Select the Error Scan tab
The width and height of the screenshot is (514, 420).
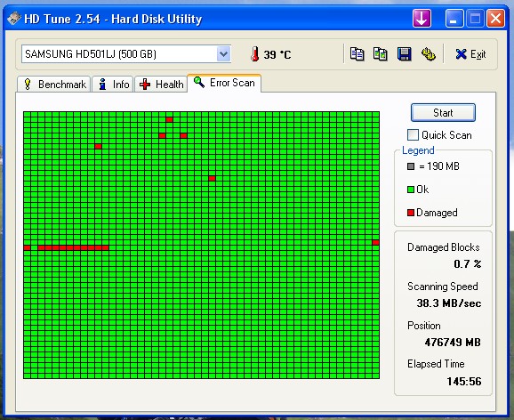tap(224, 83)
